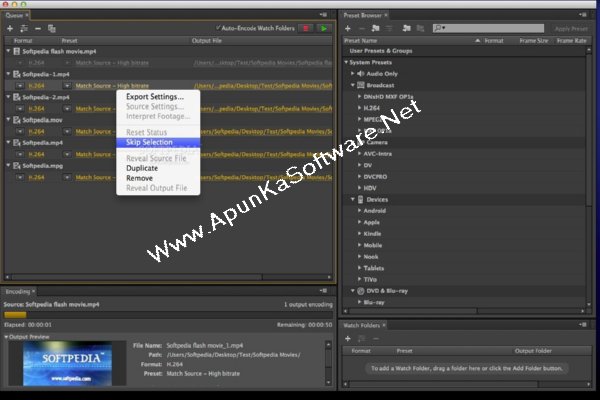Choose Export Settings... from context menu

click(x=155, y=97)
